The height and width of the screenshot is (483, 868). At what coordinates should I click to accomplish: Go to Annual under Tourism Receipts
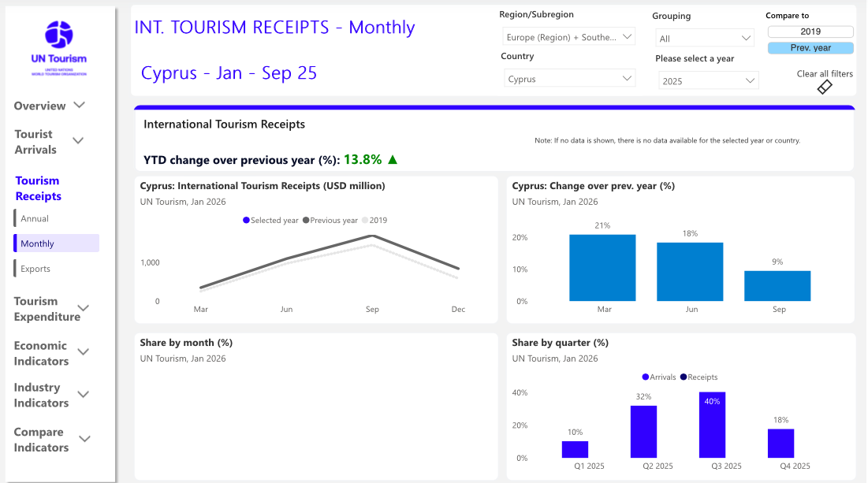pyautogui.click(x=35, y=219)
